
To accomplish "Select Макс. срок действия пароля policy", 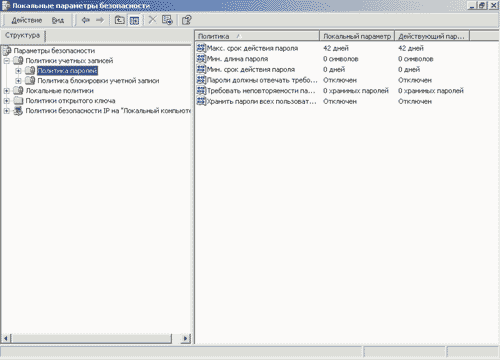I will [252, 48].
